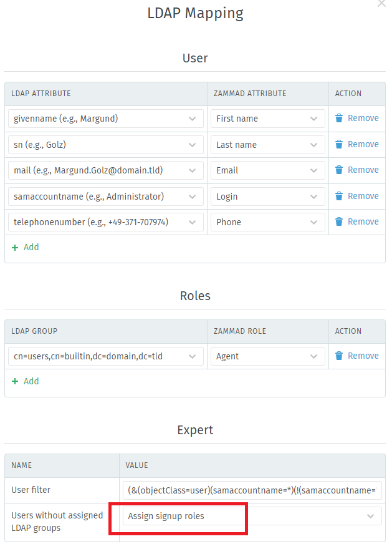This screenshot has height=559, width=392.
Task: Click the Add link in the User section
Action: click(x=29, y=247)
